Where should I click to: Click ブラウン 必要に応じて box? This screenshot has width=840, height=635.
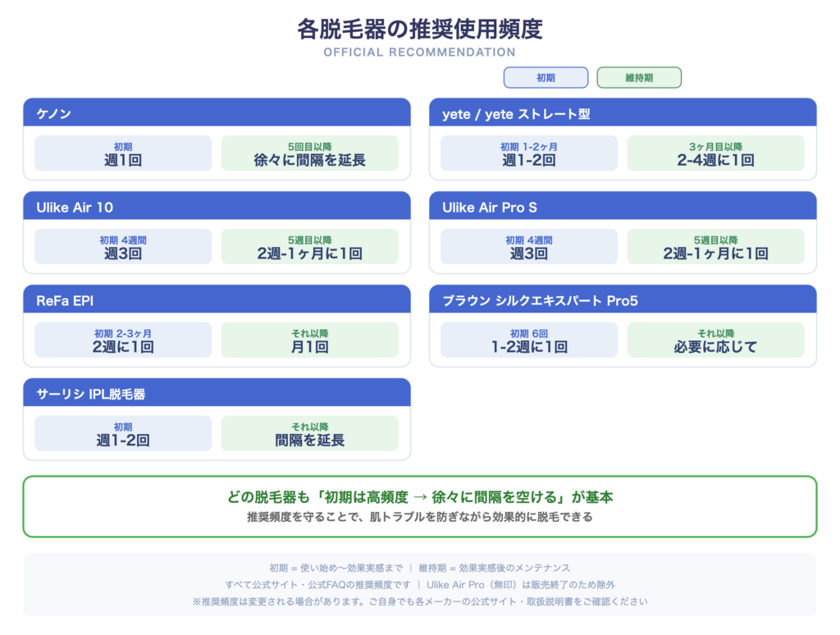click(x=715, y=340)
